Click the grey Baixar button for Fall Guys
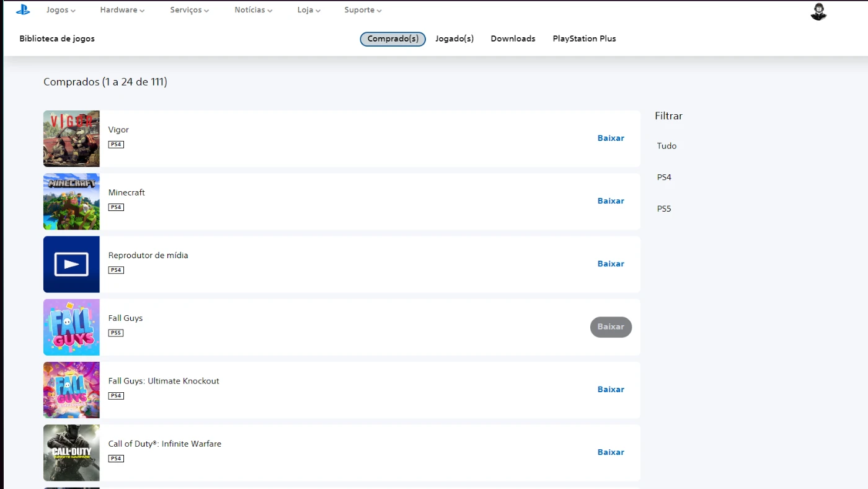This screenshot has height=489, width=868. (611, 327)
